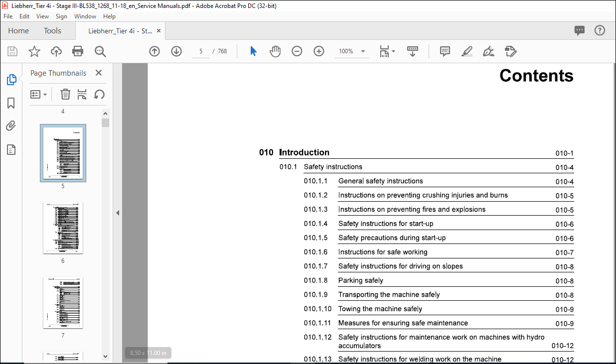Click the page number input field
This screenshot has width=616, height=364.
pos(201,51)
